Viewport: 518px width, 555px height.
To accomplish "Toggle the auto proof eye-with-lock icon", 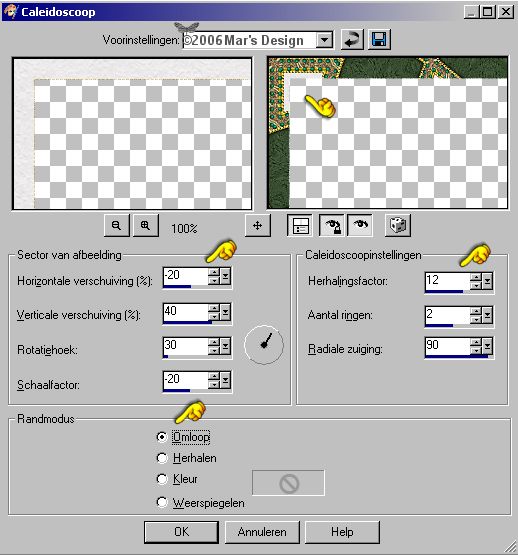I will [x=332, y=225].
